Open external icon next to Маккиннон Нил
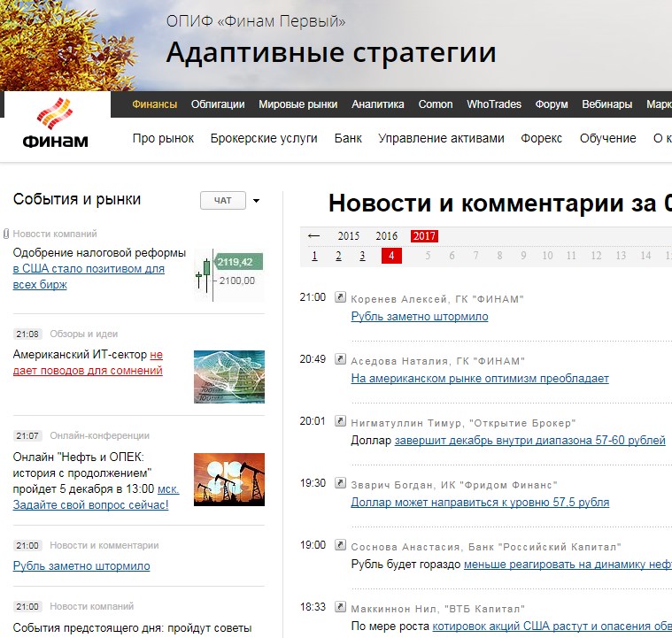Image resolution: width=672 pixels, height=638 pixels. 340,607
